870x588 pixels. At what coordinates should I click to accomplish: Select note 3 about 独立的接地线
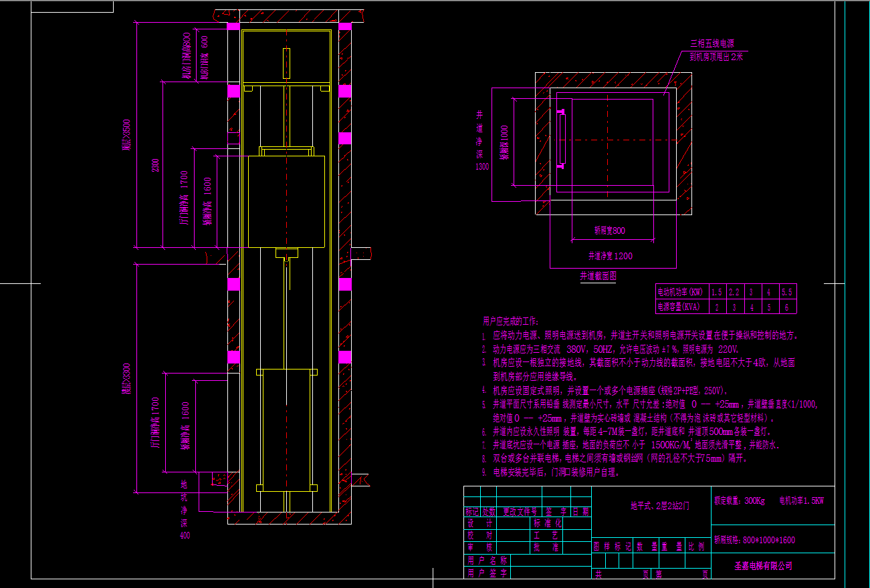click(x=639, y=370)
